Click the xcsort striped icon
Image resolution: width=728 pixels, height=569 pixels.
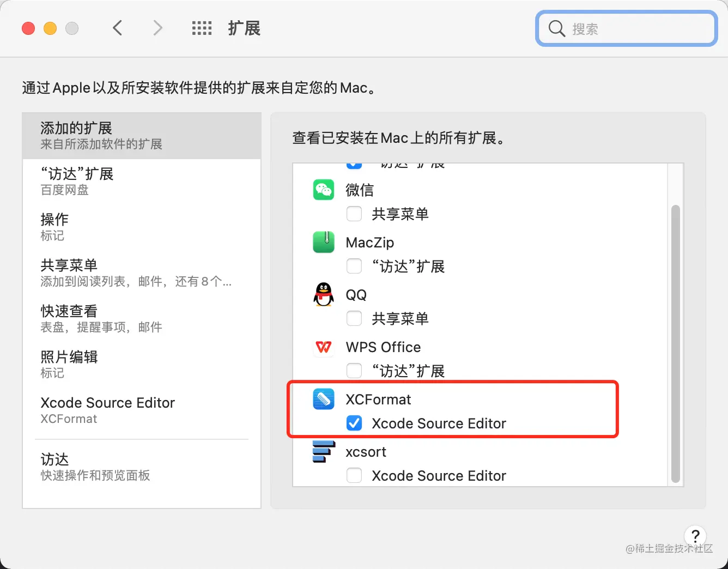pos(324,451)
